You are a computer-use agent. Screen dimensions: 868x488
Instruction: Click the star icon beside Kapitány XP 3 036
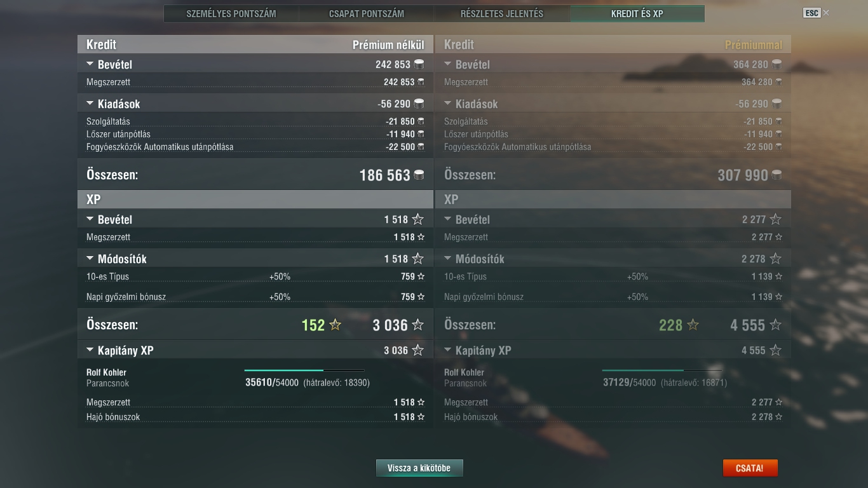(417, 350)
